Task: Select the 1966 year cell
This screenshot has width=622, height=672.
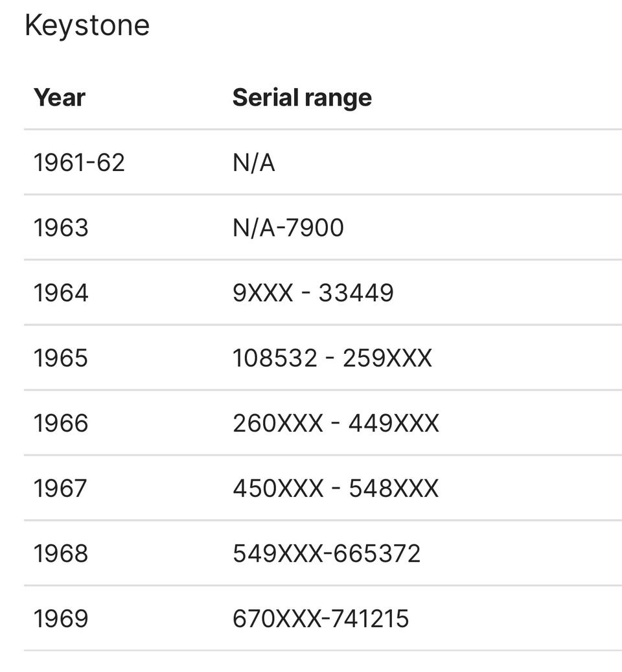Action: tap(61, 423)
